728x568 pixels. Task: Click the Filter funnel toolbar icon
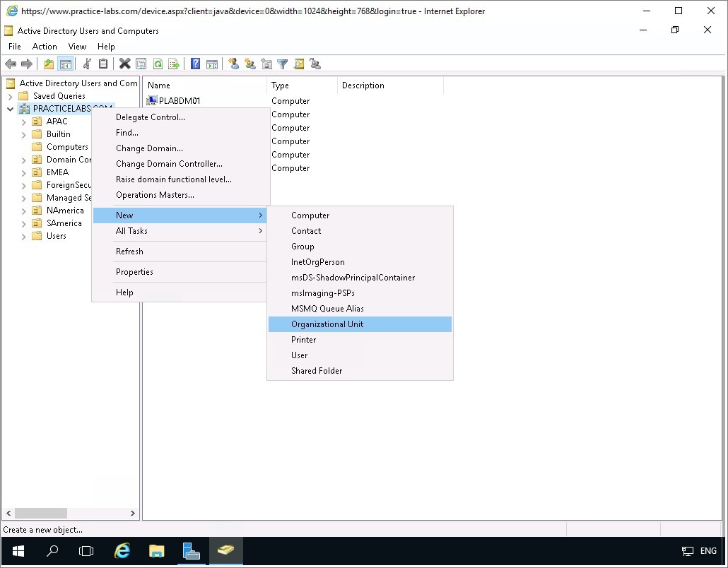coord(283,64)
